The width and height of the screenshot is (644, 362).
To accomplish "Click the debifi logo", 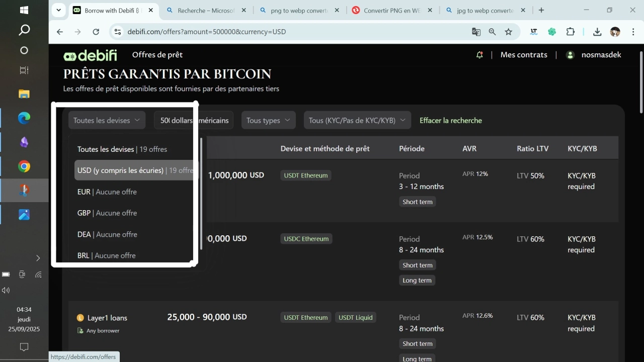I will click(x=90, y=55).
